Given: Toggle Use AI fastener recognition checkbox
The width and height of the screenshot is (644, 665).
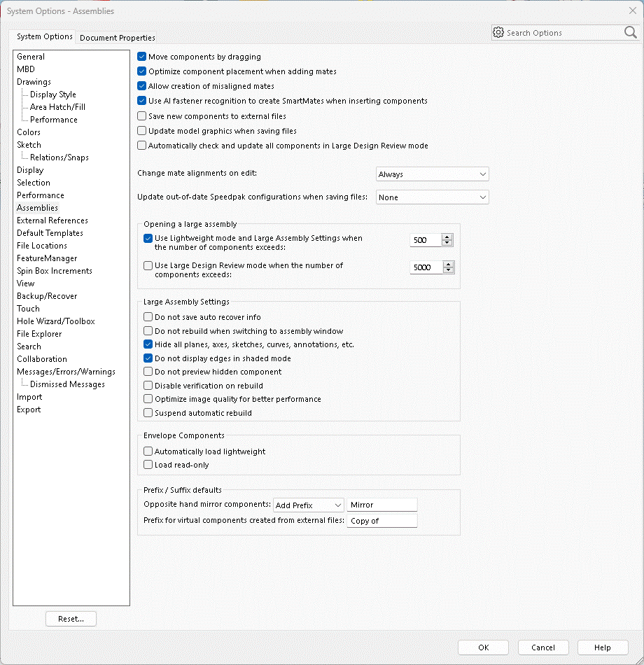Looking at the screenshot, I should click(x=141, y=101).
